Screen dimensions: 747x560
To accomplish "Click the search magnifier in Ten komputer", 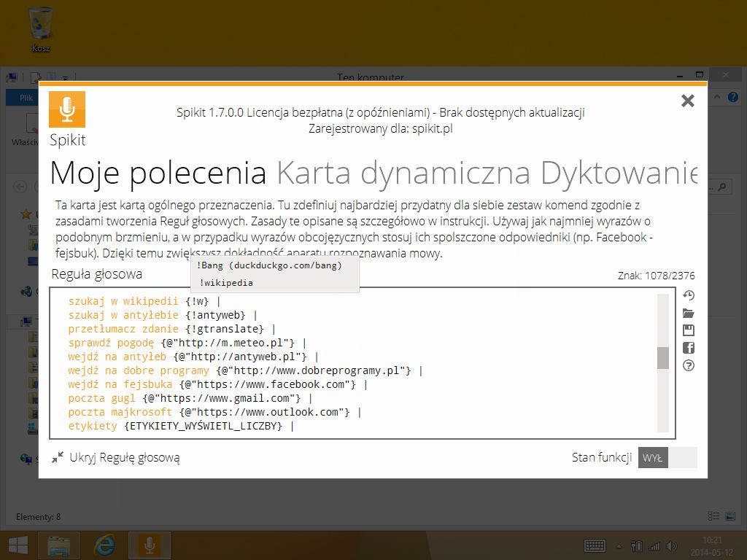I will point(721,187).
